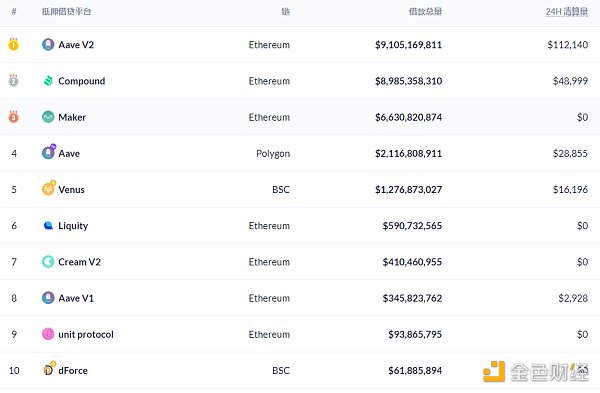Click the lending platform column header
The image size is (600, 393).
point(66,11)
